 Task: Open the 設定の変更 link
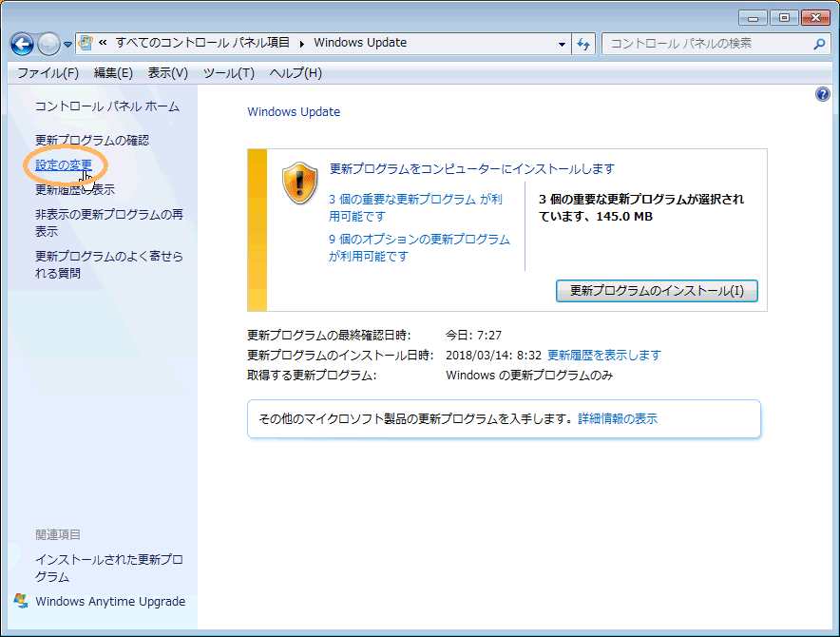[x=64, y=165]
